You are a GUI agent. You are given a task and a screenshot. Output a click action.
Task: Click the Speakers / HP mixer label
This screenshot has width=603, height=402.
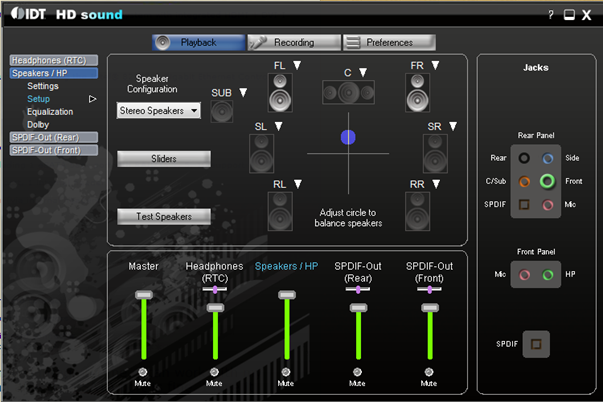(287, 266)
